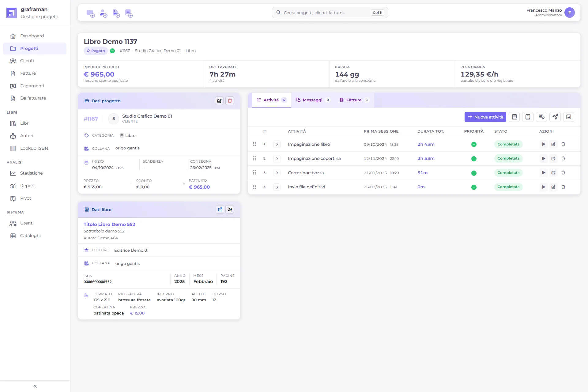Unlink book with crossed-link icon
Viewport: 588px width, 392px height.
click(x=230, y=209)
